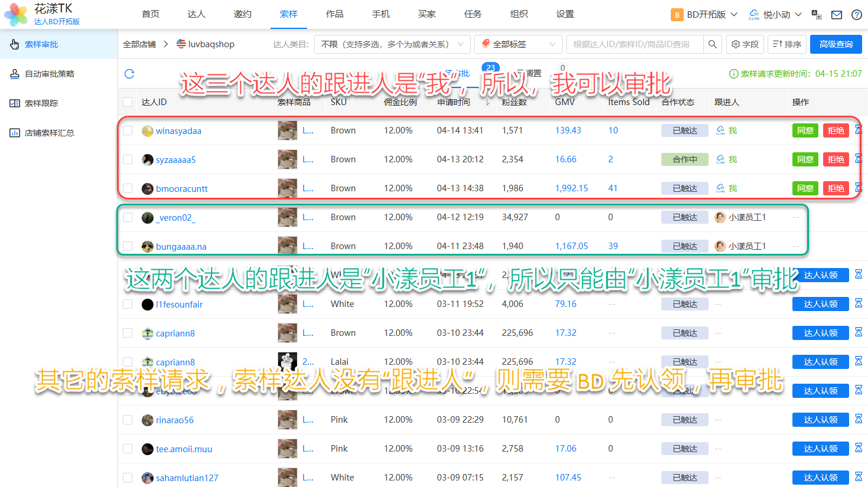The image size is (868, 487).
Task: Click the magnifier search icon
Action: [713, 44]
